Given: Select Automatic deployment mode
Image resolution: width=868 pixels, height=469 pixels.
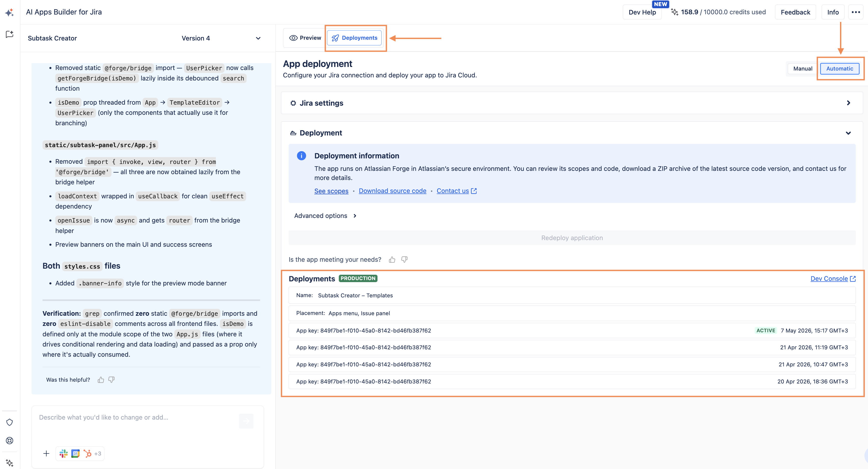Looking at the screenshot, I should point(840,68).
